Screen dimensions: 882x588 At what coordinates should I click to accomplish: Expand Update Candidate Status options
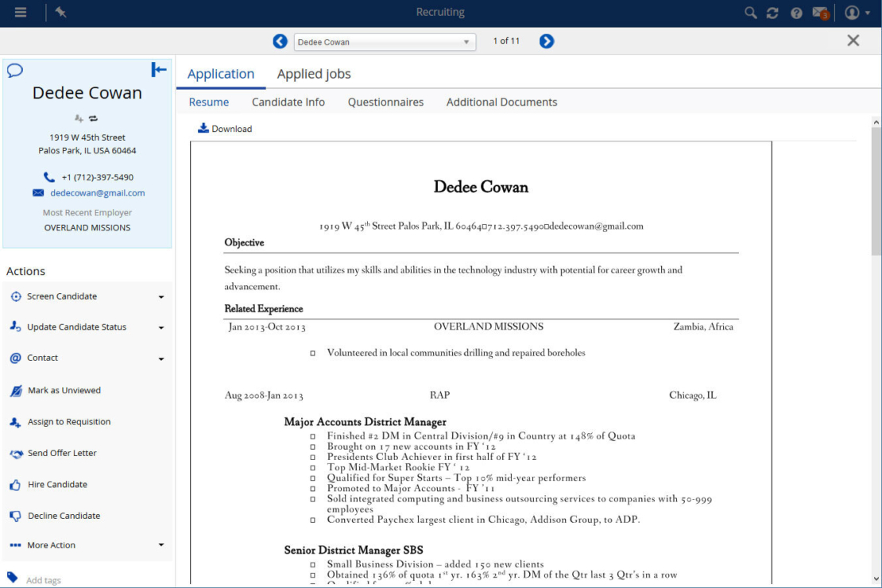tap(87, 327)
